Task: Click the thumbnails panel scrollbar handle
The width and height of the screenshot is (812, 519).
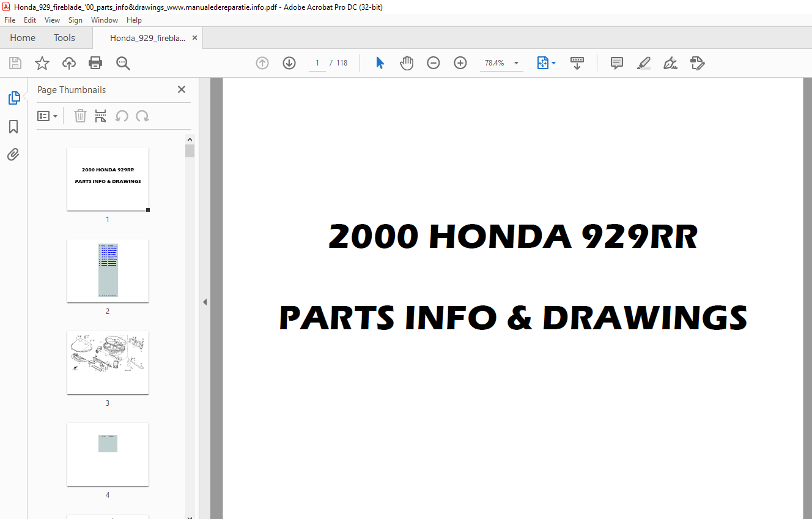Action: tap(190, 151)
